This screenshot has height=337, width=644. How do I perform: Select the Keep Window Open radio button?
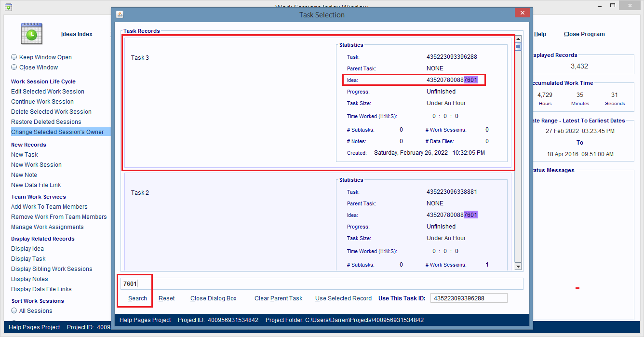(14, 57)
